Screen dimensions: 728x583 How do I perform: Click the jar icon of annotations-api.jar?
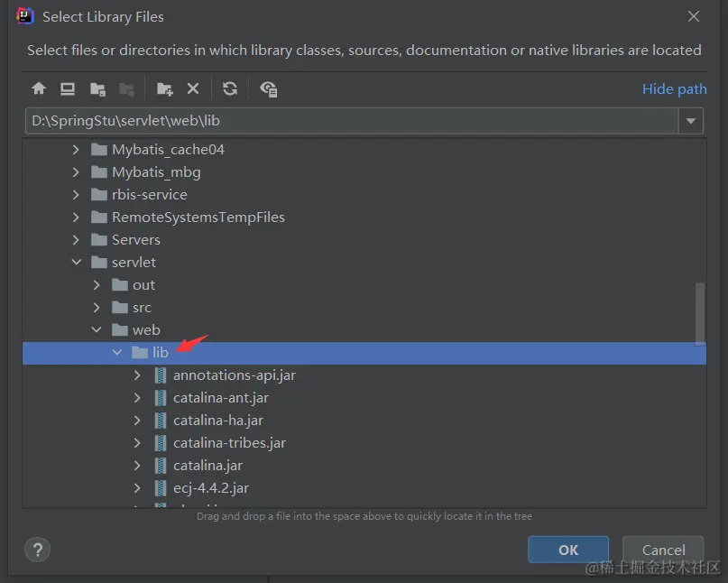[x=161, y=375]
